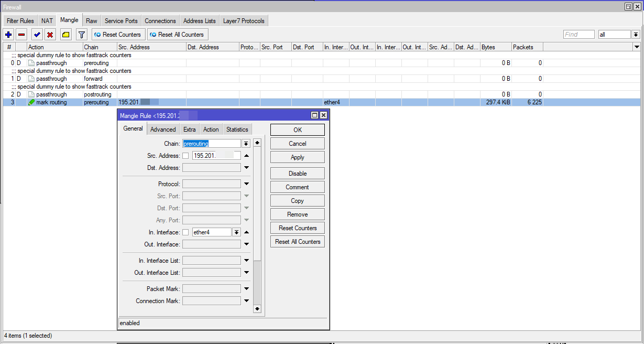Click the Apply button
The image size is (644, 344).
pyautogui.click(x=298, y=157)
